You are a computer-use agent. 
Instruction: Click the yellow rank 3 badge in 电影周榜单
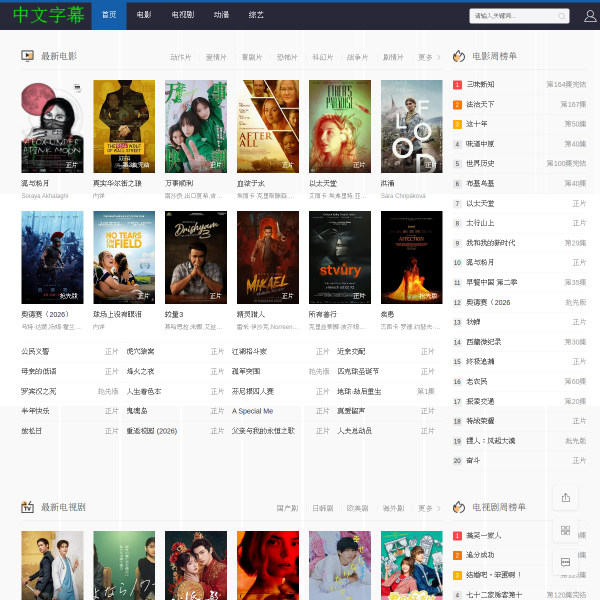click(457, 124)
